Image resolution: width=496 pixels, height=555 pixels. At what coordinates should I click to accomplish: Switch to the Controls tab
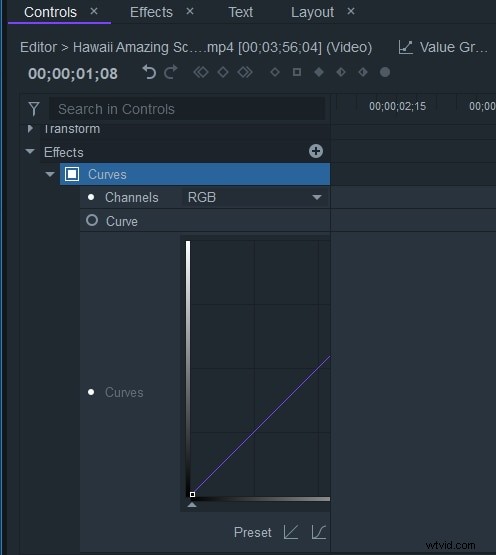pos(50,12)
